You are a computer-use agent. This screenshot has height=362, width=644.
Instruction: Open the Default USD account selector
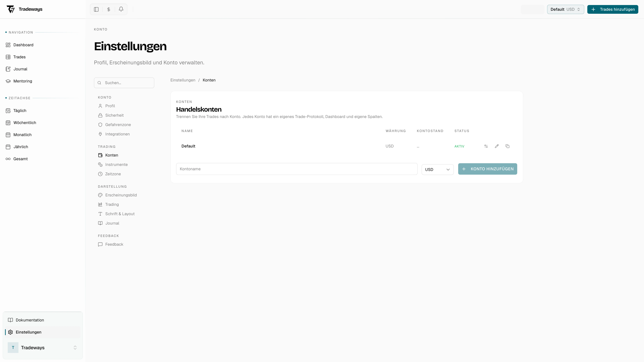565,9
